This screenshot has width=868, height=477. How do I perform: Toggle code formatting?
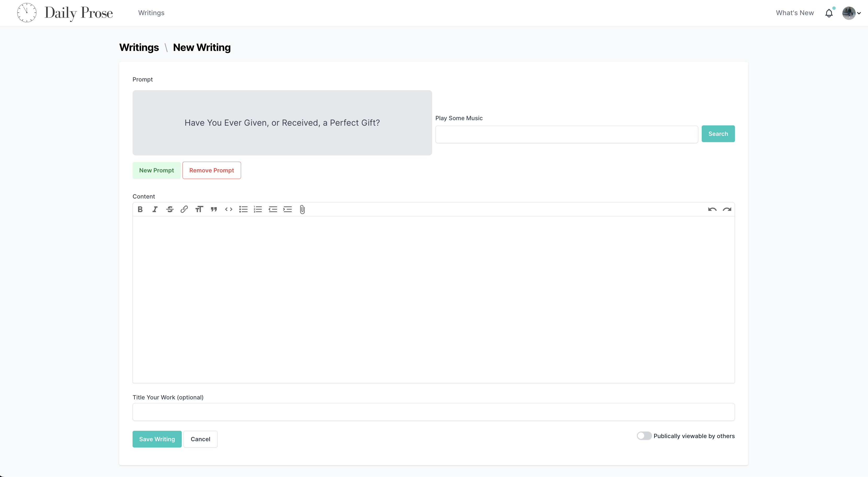(x=229, y=210)
